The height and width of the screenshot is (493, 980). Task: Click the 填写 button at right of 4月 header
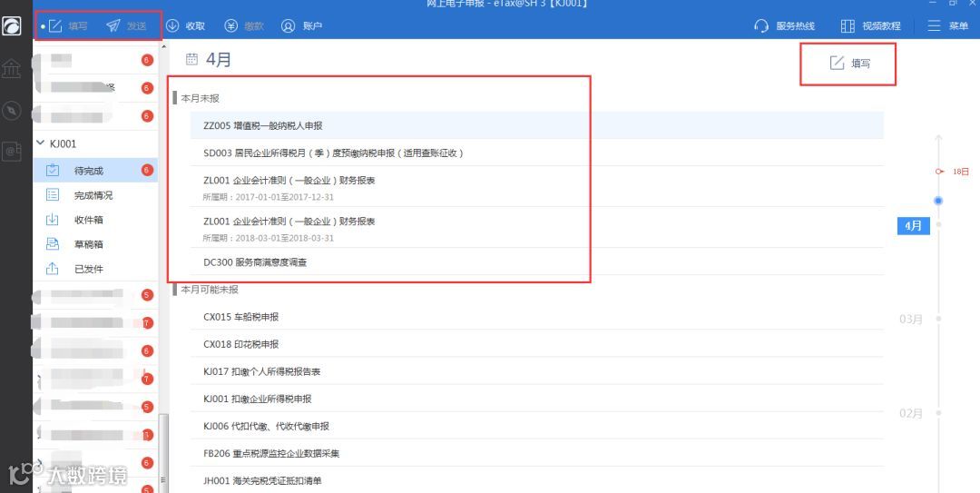[x=848, y=64]
